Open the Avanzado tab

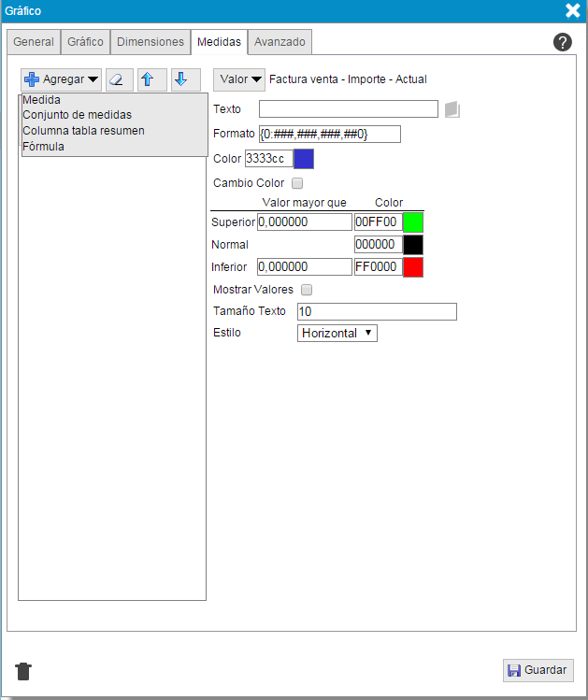[280, 42]
